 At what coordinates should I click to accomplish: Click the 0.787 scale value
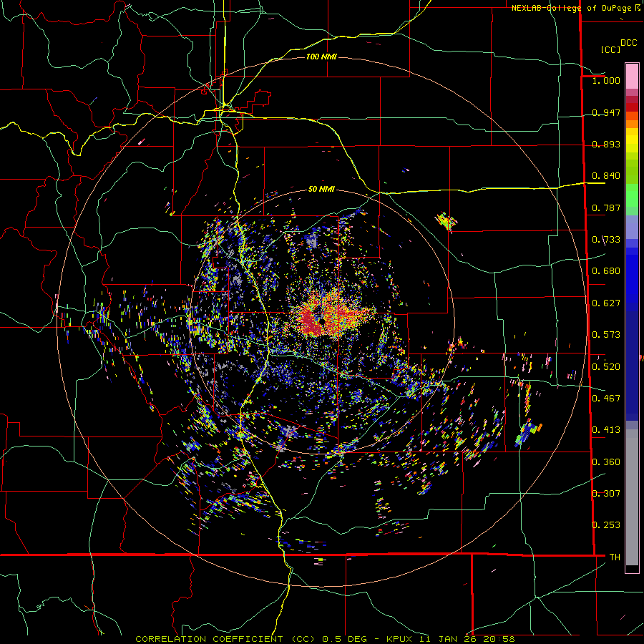tap(606, 208)
